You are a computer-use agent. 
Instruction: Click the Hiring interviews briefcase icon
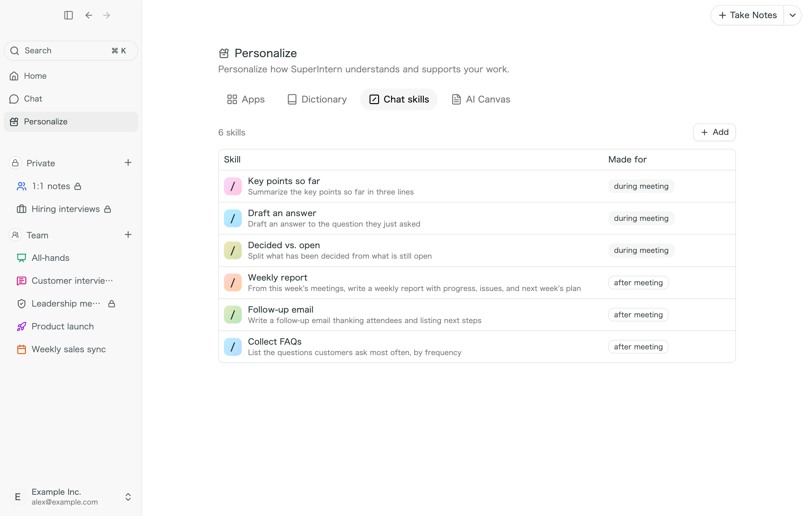(22, 209)
